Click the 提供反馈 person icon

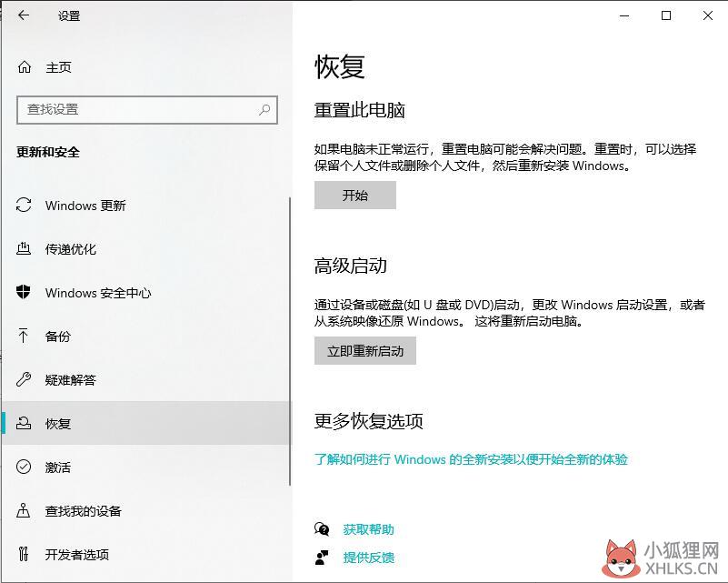(x=322, y=558)
